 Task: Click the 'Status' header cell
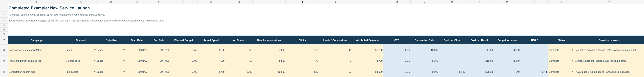[561, 40]
